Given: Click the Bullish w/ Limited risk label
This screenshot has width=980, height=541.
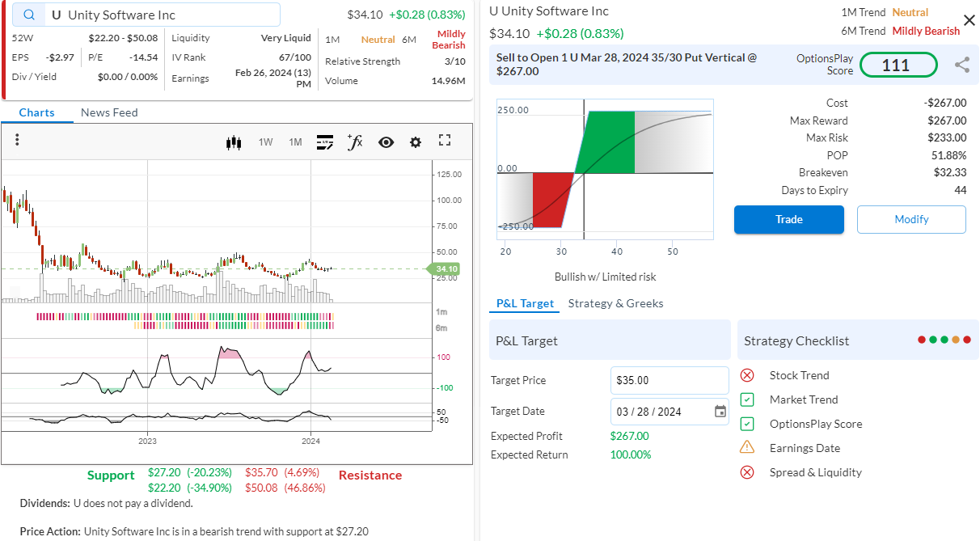Looking at the screenshot, I should tap(606, 277).
